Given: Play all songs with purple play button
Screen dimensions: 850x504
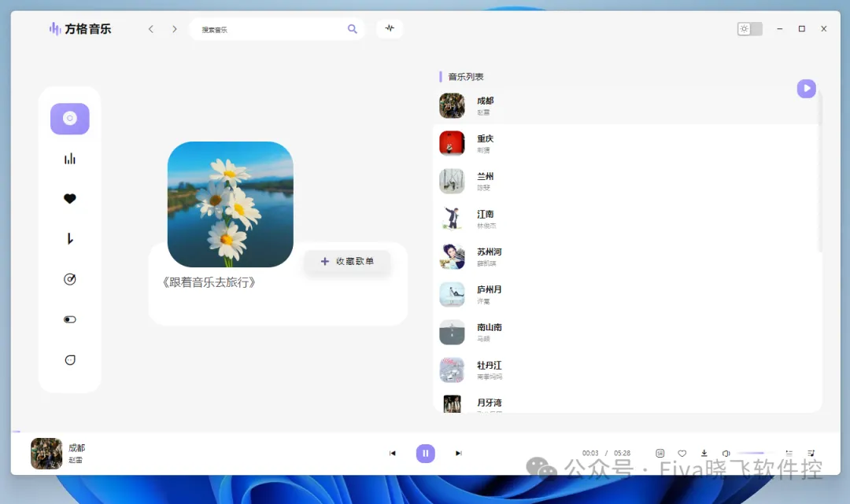Looking at the screenshot, I should pos(807,88).
